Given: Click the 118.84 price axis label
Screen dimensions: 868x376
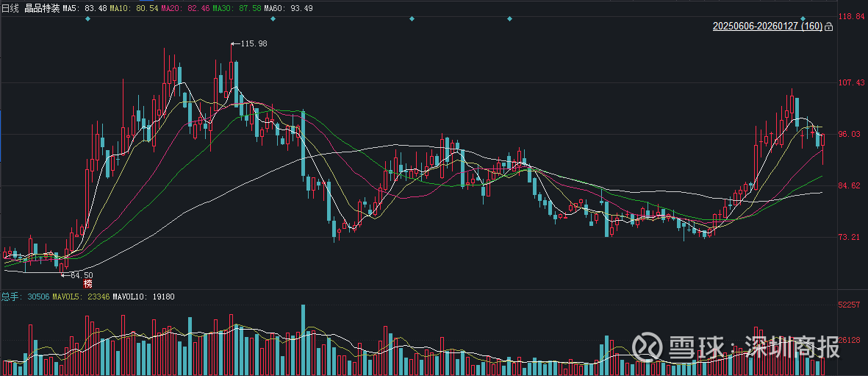Looking at the screenshot, I should pyautogui.click(x=851, y=16).
